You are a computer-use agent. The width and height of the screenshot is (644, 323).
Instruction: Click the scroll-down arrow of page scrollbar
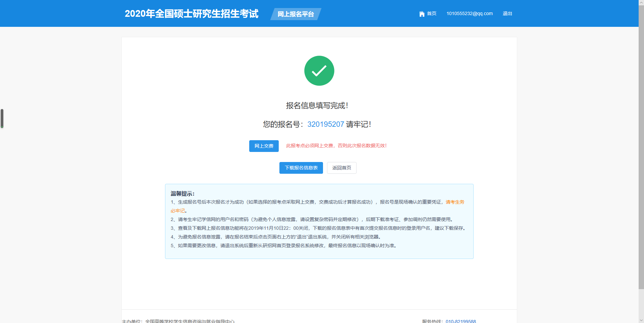(641, 320)
